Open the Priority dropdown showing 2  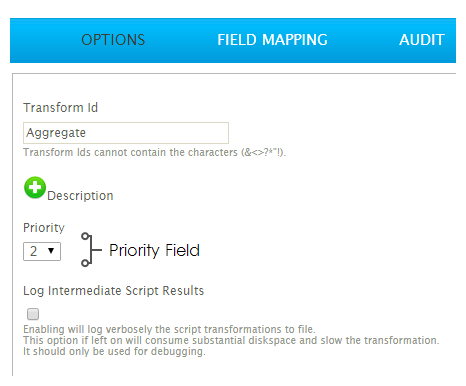(x=42, y=251)
